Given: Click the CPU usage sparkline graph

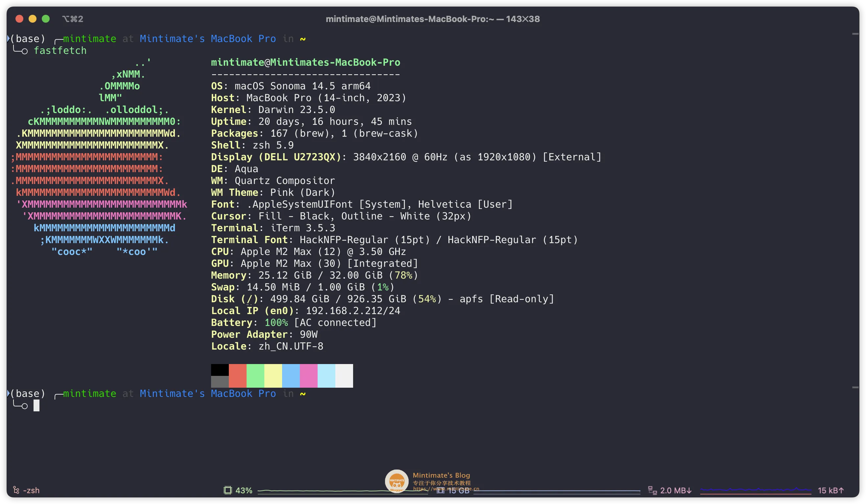Looking at the screenshot, I should point(343,491).
